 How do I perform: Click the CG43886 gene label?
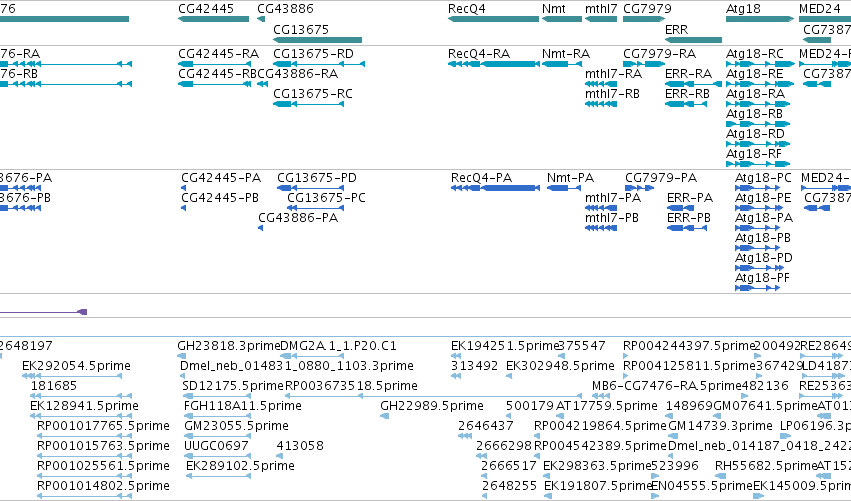tap(285, 9)
